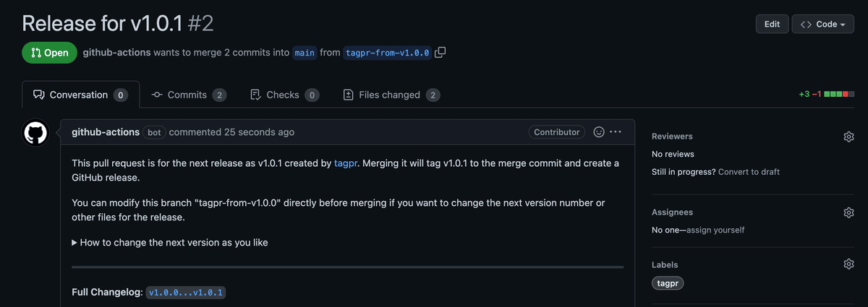Viewport: 868px width, 307px height.
Task: Open the Code dropdown button
Action: pyautogui.click(x=823, y=24)
